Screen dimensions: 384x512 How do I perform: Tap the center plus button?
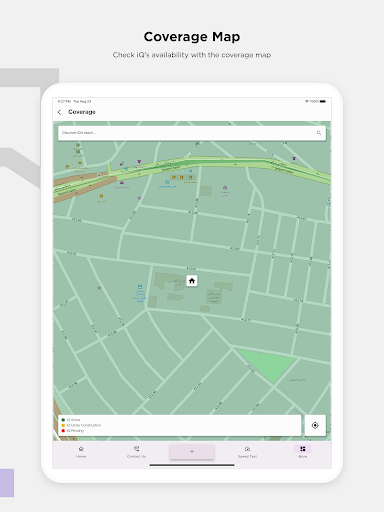pos(192,452)
